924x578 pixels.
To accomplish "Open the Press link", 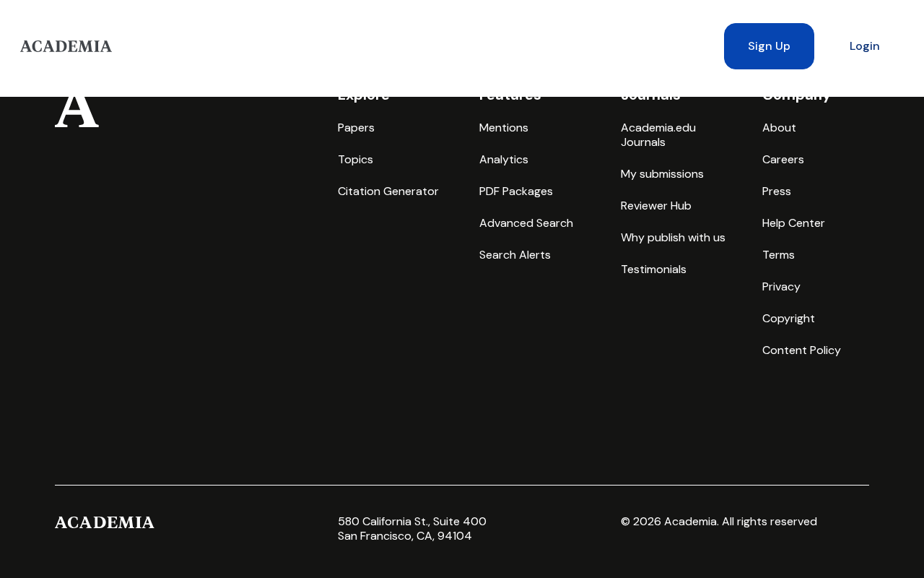I will (x=777, y=191).
